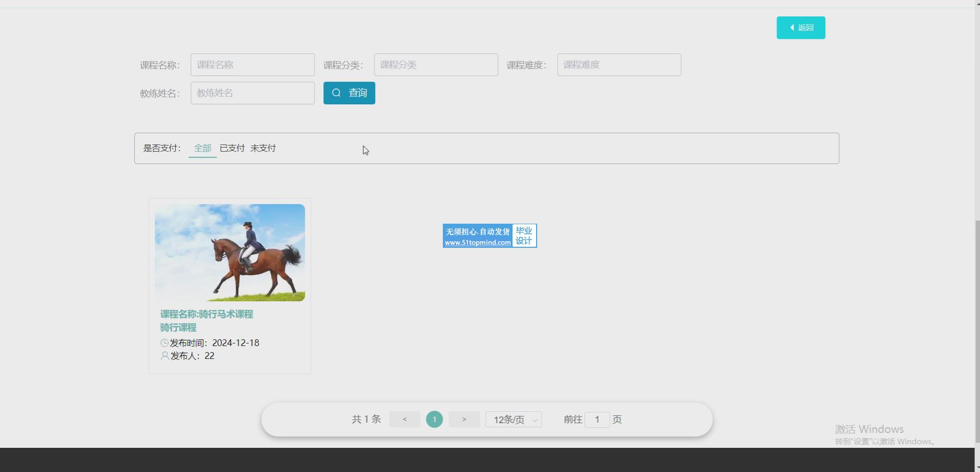Viewport: 980px width, 472px height.
Task: Focus the 课程分类 input field
Action: [x=436, y=65]
